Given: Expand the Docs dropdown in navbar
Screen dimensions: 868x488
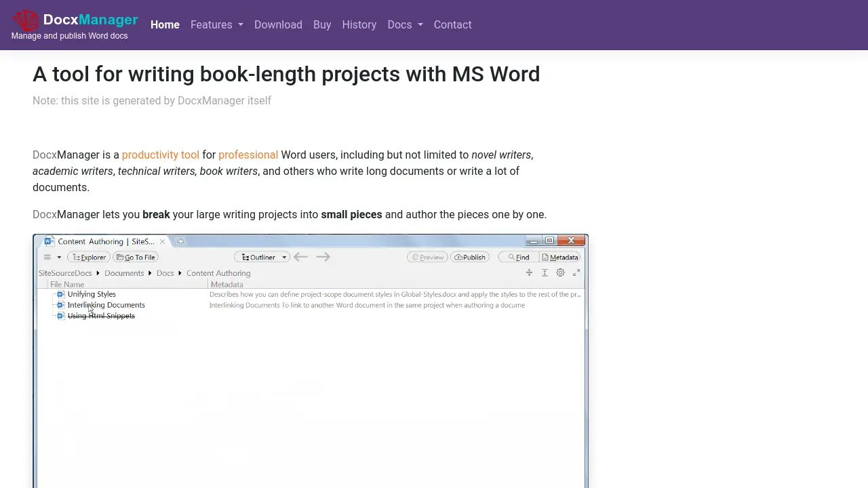Looking at the screenshot, I should click(405, 24).
